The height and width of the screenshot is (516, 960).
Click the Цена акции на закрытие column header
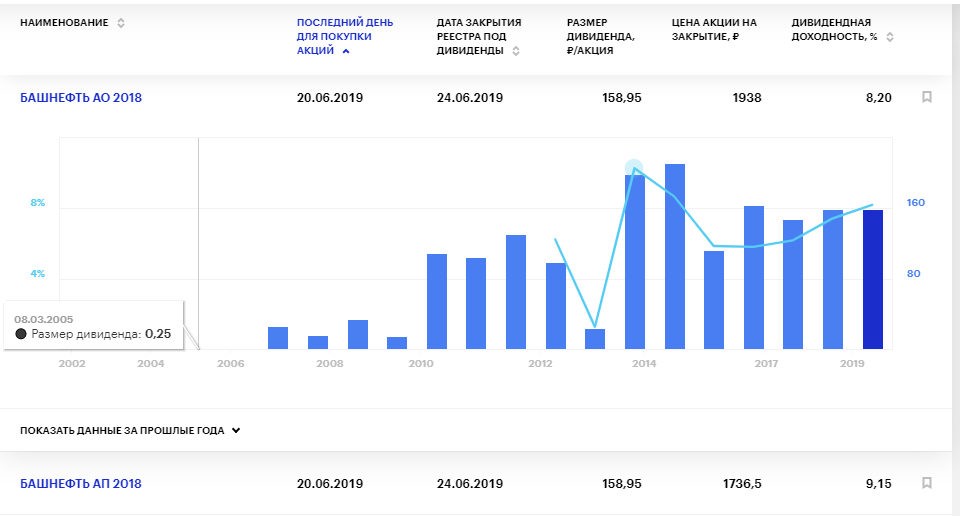(x=714, y=29)
